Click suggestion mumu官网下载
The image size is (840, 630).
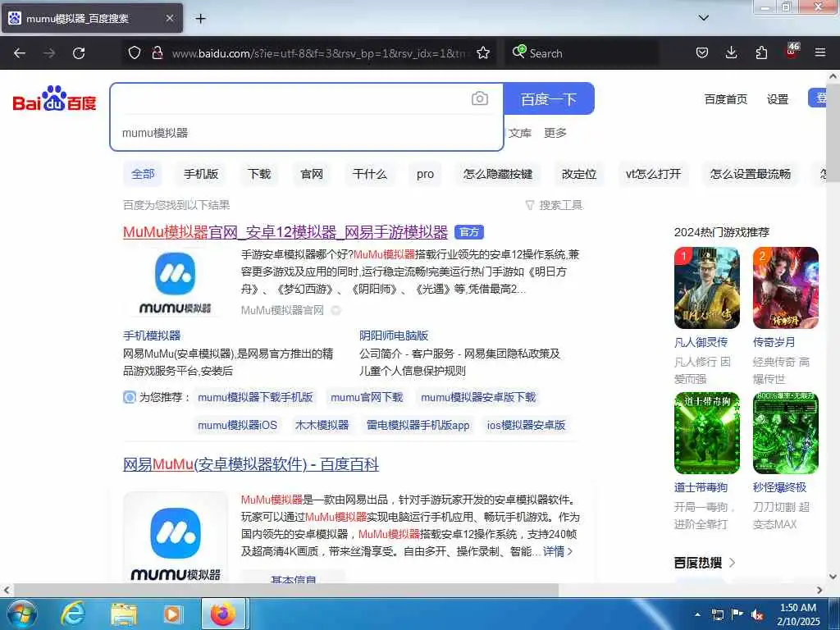click(367, 397)
